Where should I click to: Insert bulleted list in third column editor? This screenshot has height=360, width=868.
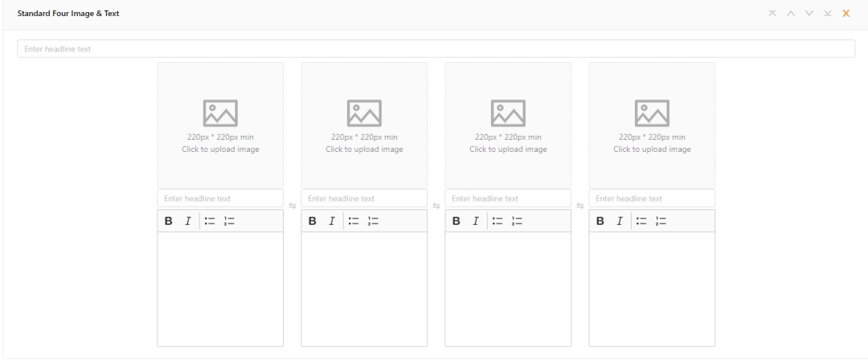click(x=497, y=221)
